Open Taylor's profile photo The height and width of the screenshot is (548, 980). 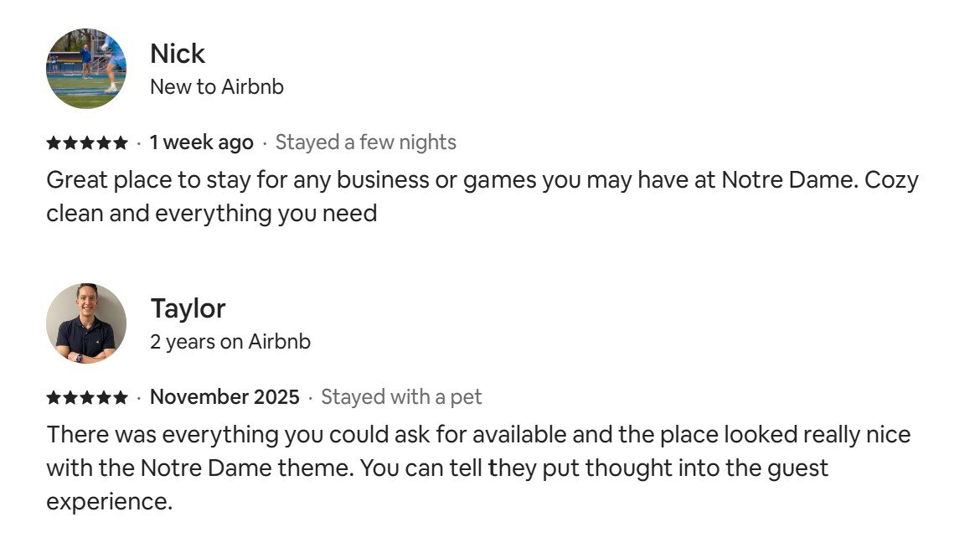86,323
